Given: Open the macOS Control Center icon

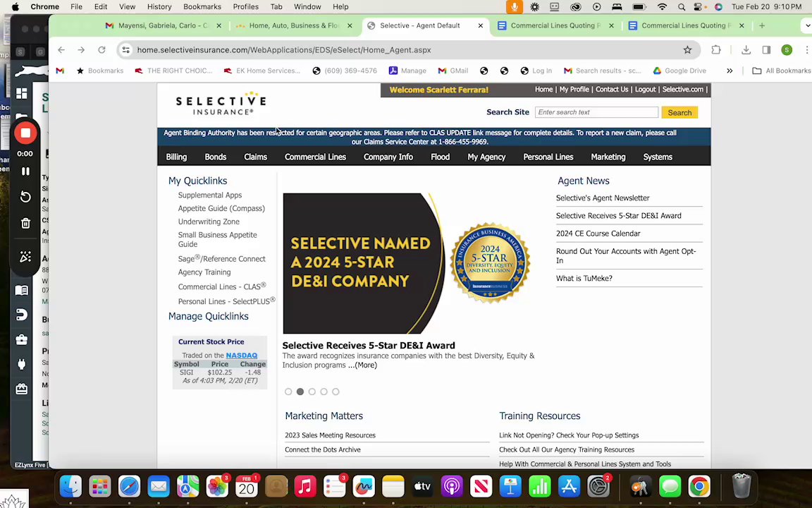Looking at the screenshot, I should [x=699, y=7].
